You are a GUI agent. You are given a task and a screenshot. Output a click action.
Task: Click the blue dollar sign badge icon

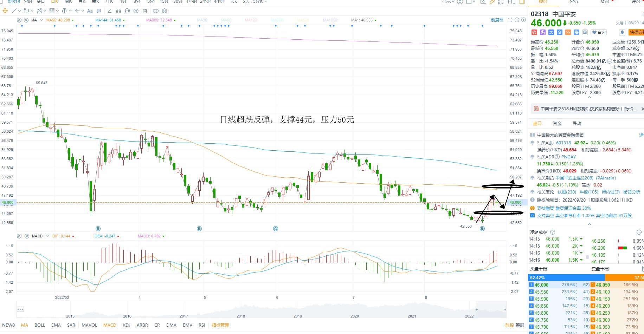[x=560, y=32]
